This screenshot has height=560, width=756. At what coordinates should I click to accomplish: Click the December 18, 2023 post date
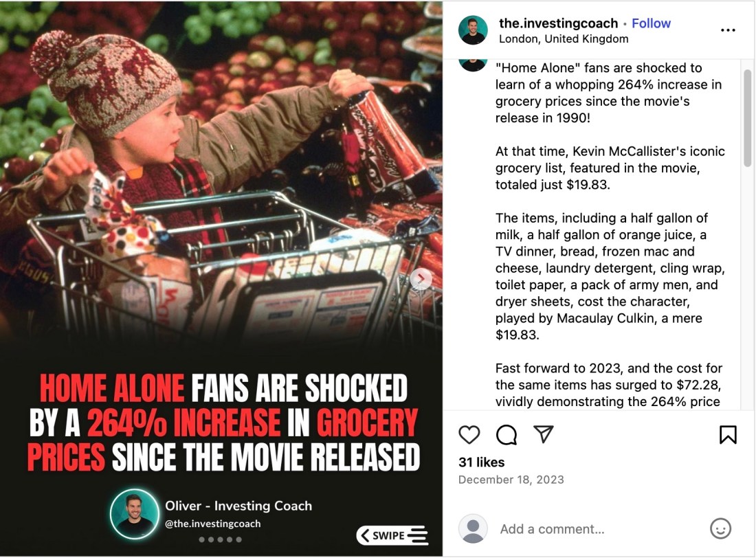click(511, 480)
